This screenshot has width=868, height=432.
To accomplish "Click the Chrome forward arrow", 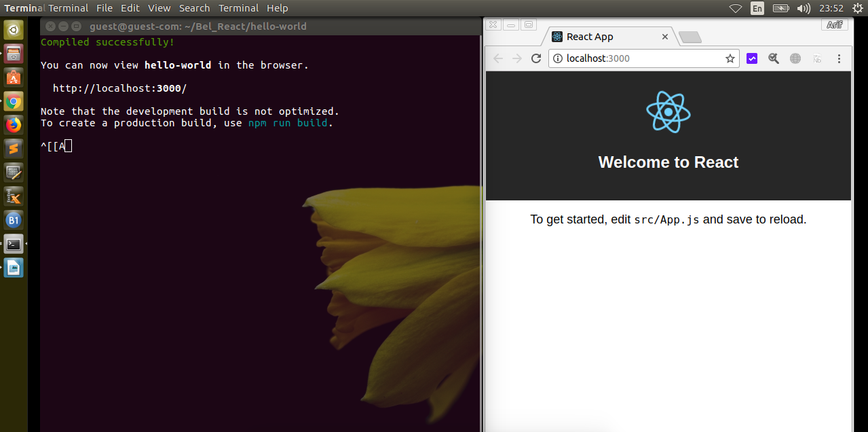I will click(517, 58).
